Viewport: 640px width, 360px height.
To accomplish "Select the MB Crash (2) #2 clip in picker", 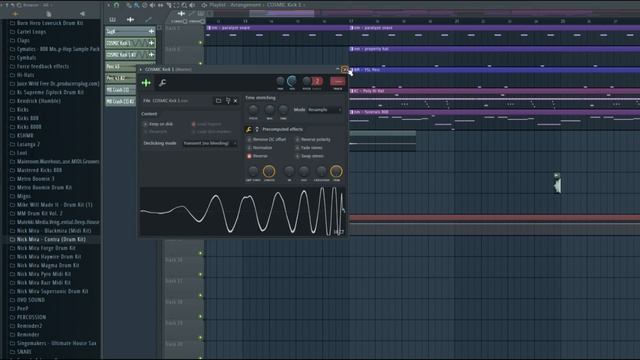I will point(120,101).
